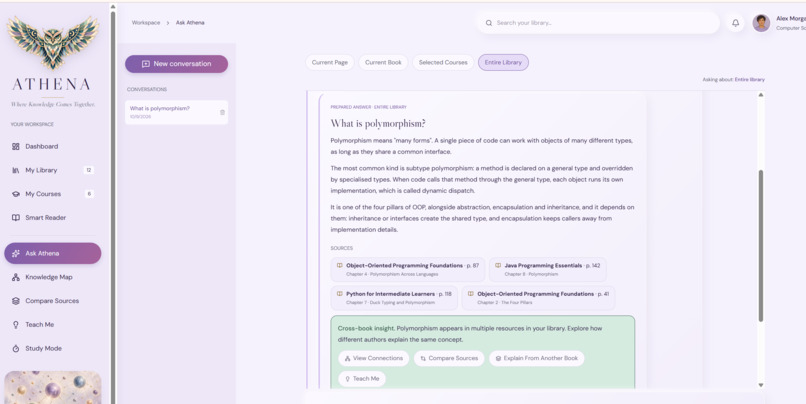Click the search magnifier icon
Image resolution: width=806 pixels, height=404 pixels.
[x=489, y=23]
